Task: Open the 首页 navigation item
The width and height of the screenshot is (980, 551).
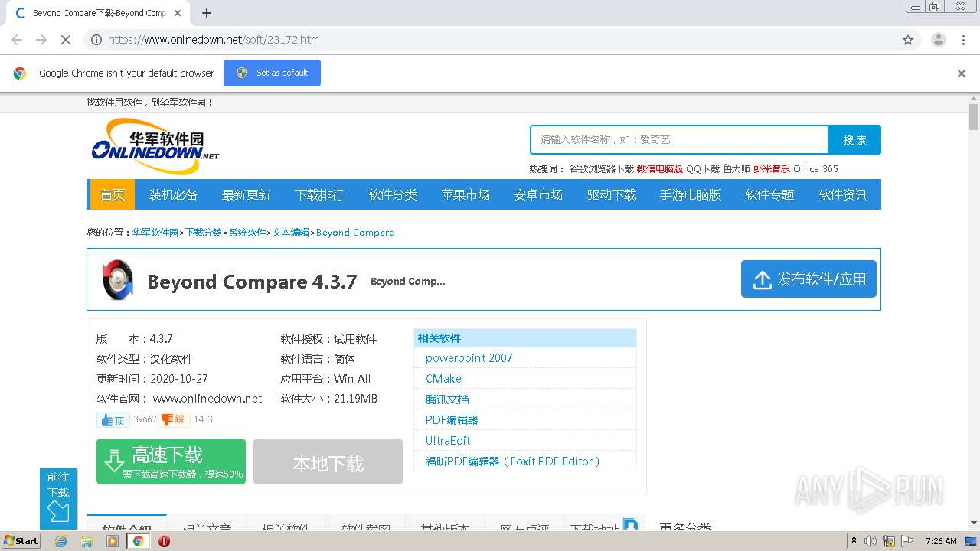Action: (113, 194)
